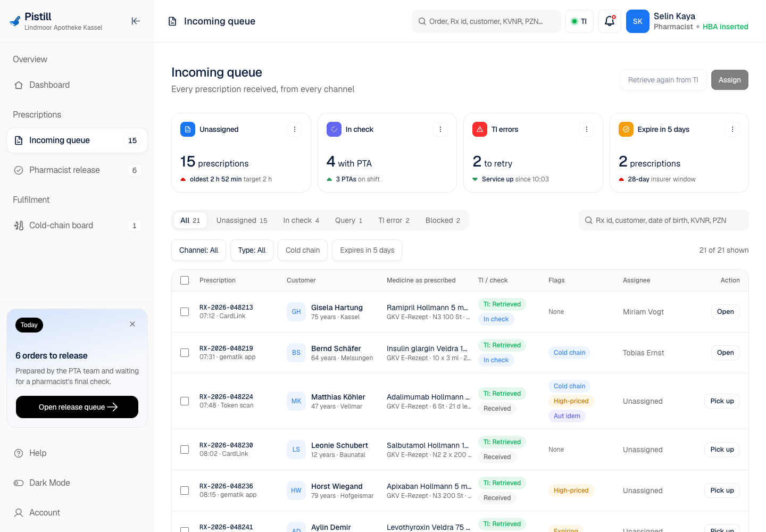Click the Rx id table search field
This screenshot has height=532, width=766.
pyautogui.click(x=663, y=220)
